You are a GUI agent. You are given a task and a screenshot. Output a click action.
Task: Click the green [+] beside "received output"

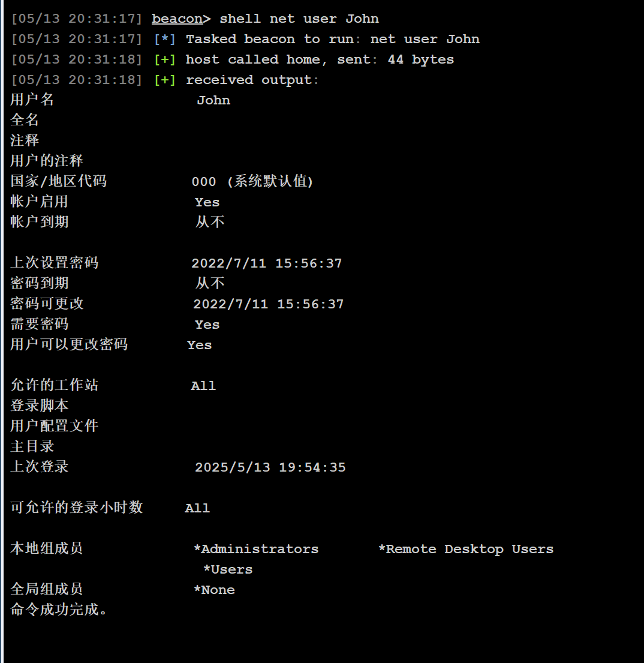(x=165, y=80)
